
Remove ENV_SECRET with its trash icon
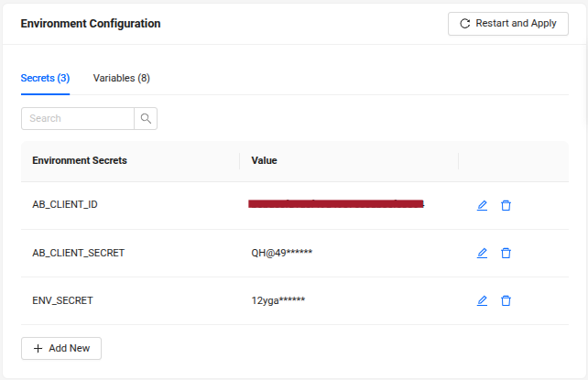[506, 300]
